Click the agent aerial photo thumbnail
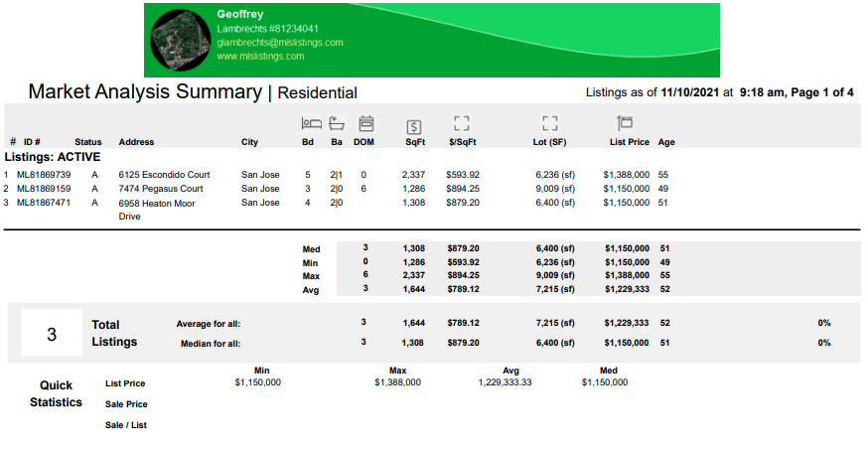868x451 pixels. tap(181, 40)
